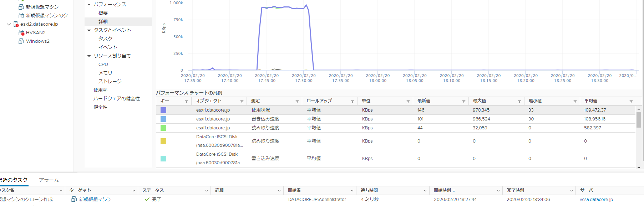Open the 詳細 column dropdown in tasks
The height and width of the screenshot is (206, 644).
pyautogui.click(x=279, y=191)
